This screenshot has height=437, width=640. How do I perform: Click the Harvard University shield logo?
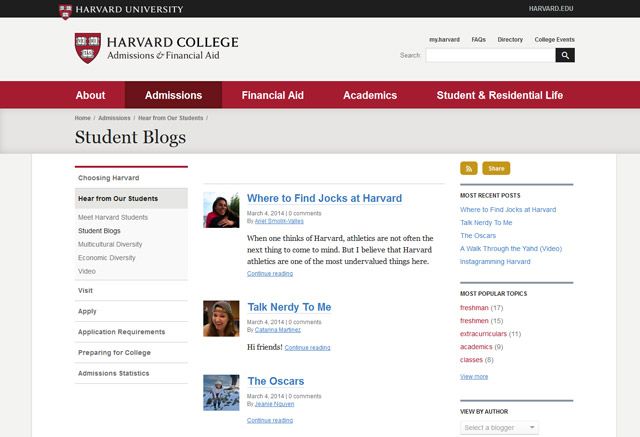67,9
